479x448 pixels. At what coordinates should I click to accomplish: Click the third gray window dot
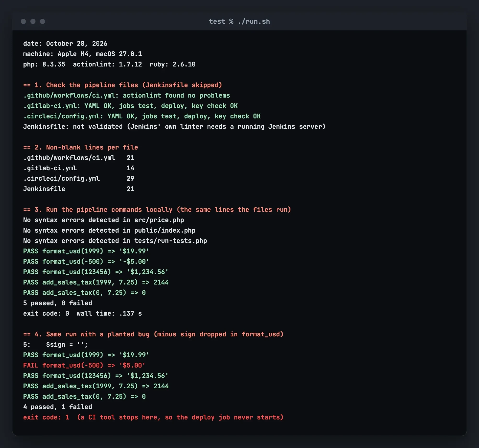click(x=42, y=22)
